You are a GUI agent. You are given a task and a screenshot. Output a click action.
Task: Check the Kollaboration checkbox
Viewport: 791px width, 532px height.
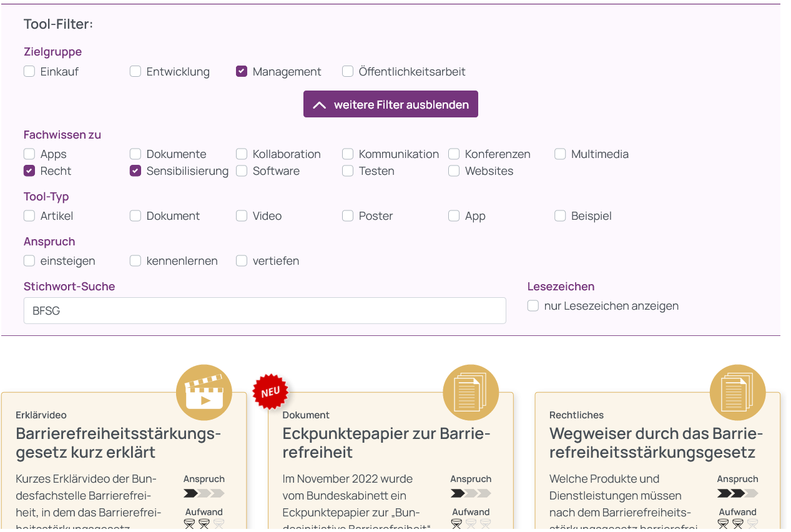coord(242,154)
